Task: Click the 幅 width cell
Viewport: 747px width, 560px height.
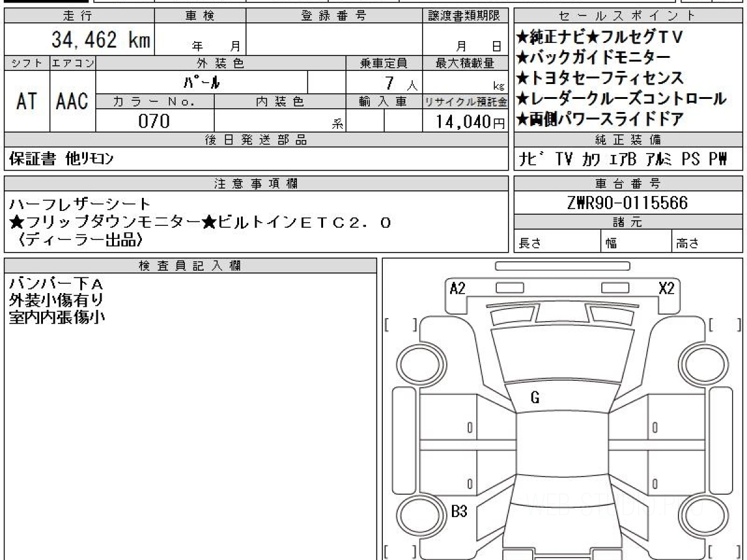Action: (636, 242)
